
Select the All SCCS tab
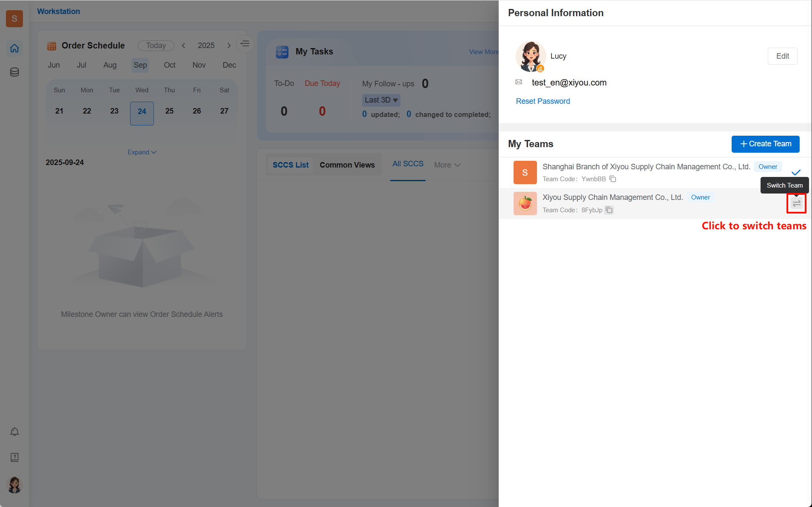(407, 164)
